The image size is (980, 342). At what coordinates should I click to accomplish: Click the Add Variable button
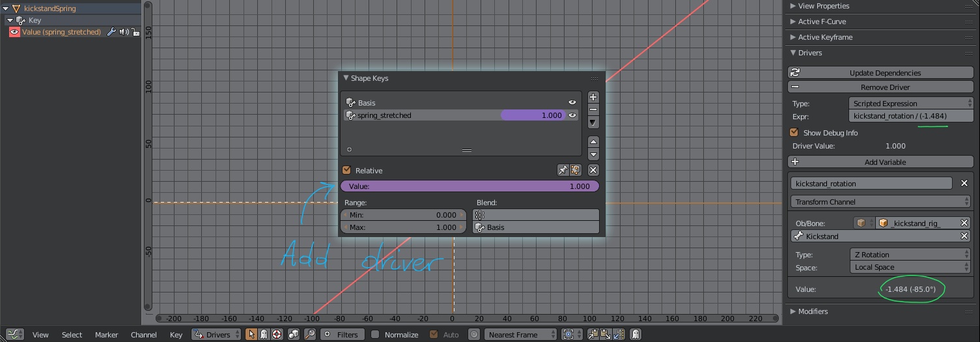tap(880, 162)
